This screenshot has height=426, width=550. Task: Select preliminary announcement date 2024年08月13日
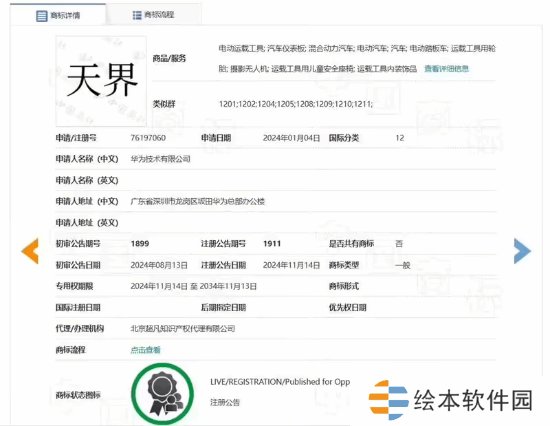tap(159, 265)
